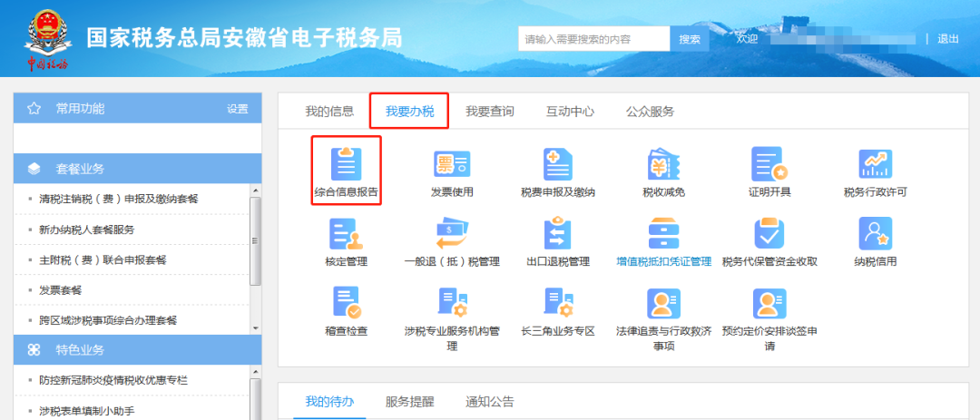Click the 中国税务 emblem logo

47,39
